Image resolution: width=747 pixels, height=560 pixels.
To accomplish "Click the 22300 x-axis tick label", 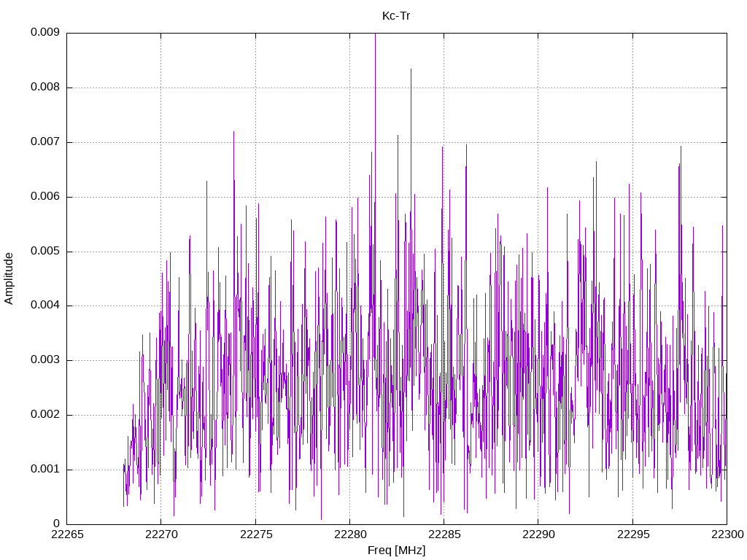I will [727, 534].
